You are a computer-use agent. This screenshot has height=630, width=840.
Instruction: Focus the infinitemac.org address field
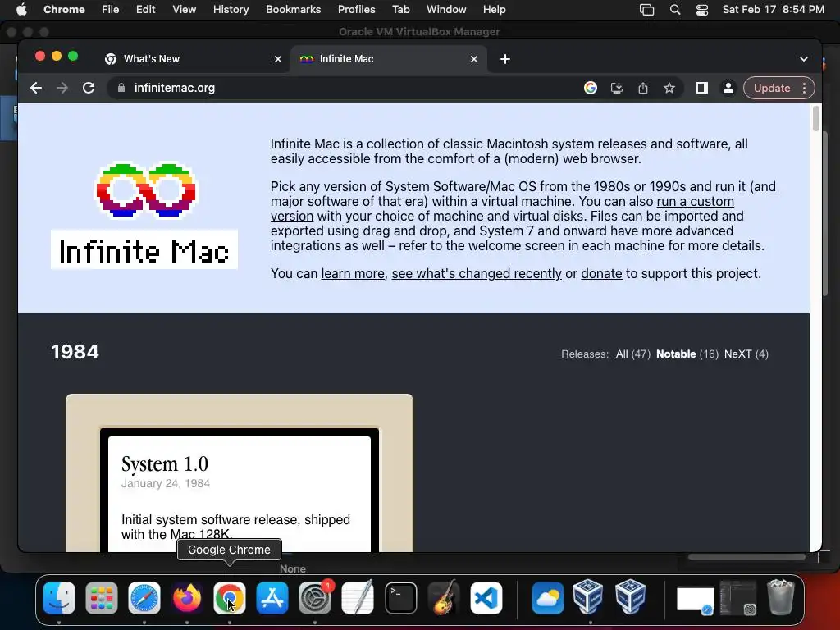343,88
